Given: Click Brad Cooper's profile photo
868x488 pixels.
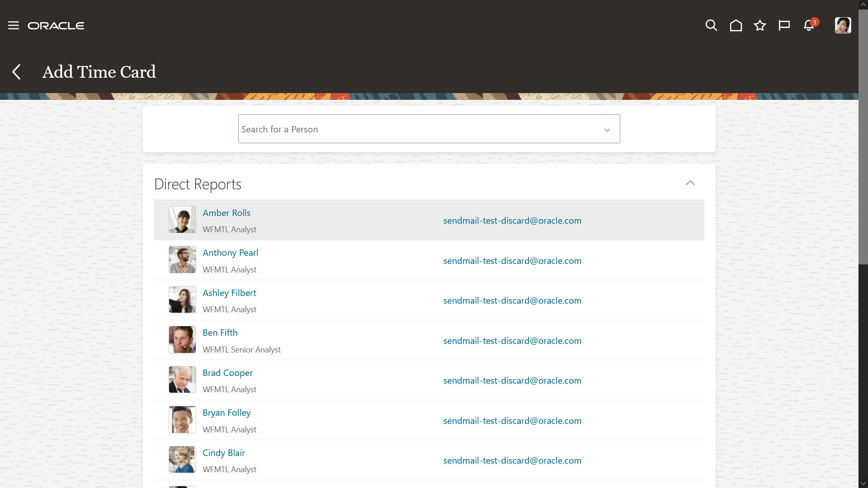Looking at the screenshot, I should pos(182,380).
